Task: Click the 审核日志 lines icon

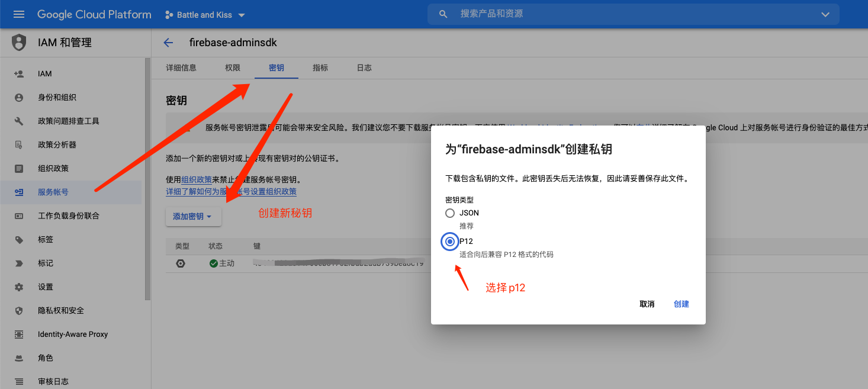Action: [19, 382]
